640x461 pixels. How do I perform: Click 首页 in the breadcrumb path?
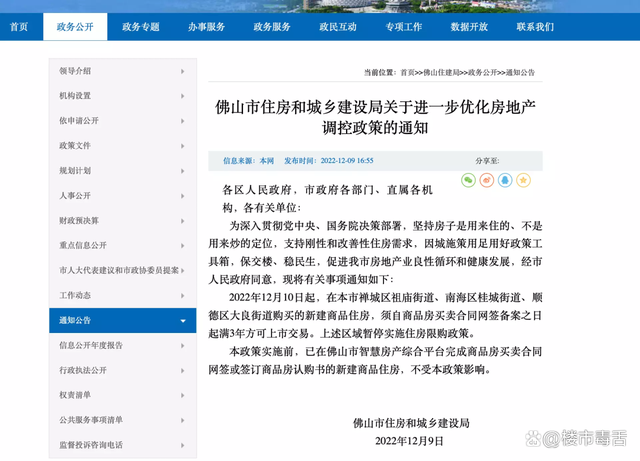point(407,73)
